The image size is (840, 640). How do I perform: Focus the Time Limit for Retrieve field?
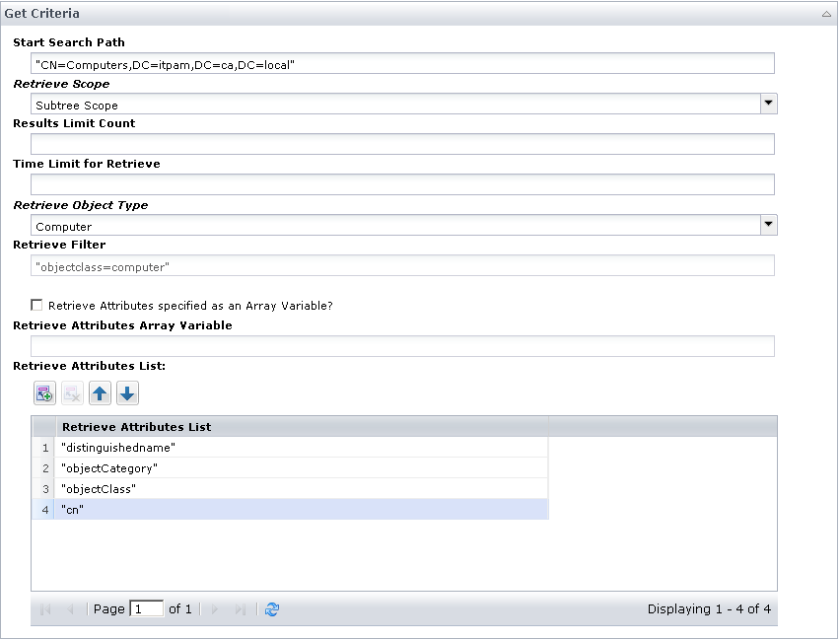(394, 183)
